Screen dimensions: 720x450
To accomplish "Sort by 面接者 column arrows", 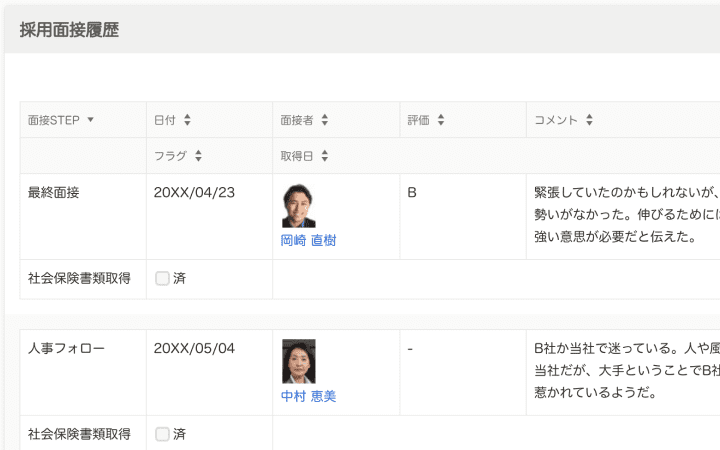I will coord(325,120).
